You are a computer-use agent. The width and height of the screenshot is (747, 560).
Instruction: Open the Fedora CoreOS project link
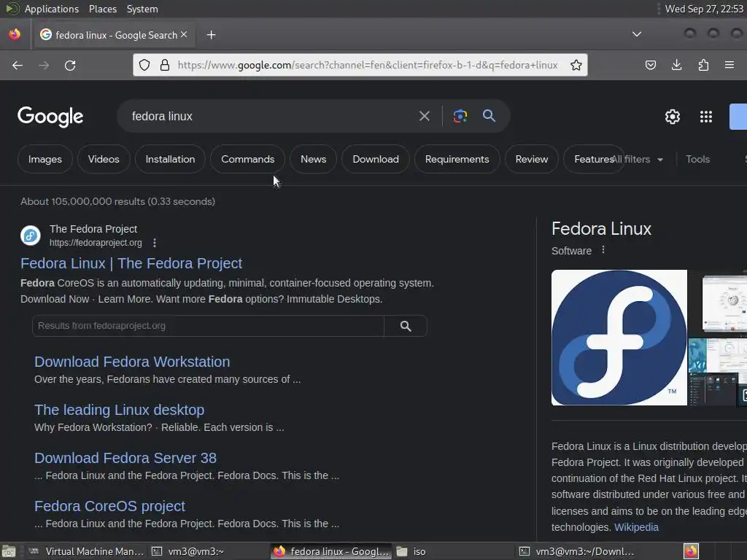[x=109, y=506]
